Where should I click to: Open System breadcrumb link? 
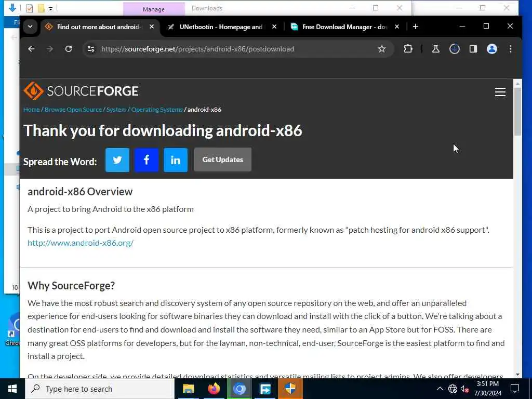116,110
